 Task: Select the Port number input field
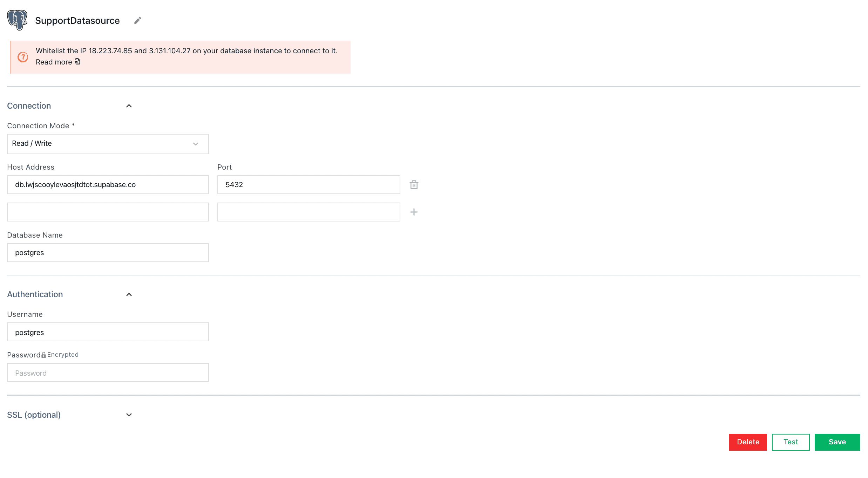(x=309, y=184)
